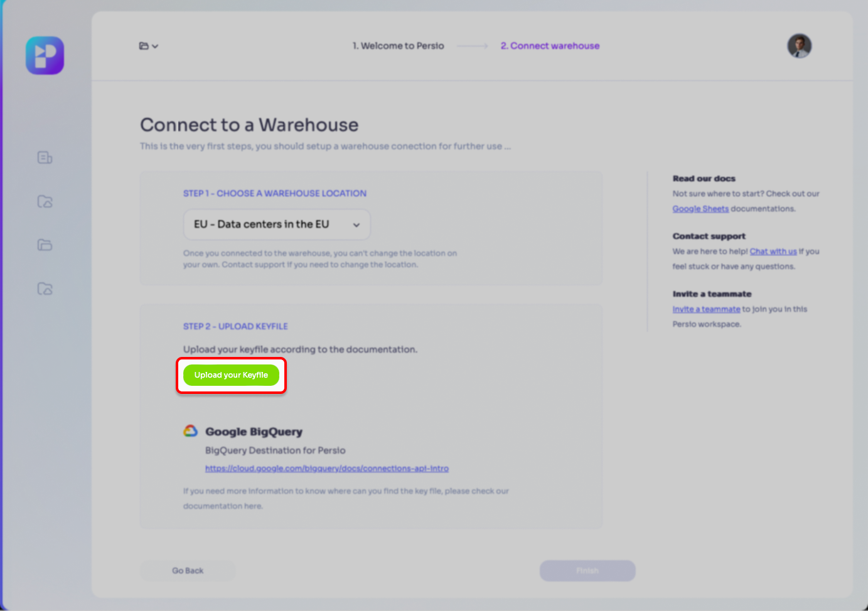
Task: Follow the Invite a teammate link
Action: tap(706, 309)
